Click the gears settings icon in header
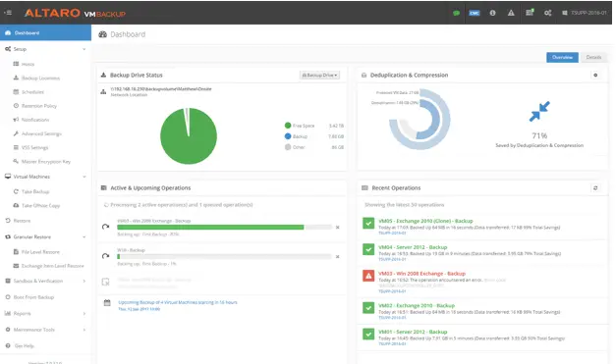Image resolution: width=616 pixels, height=364 pixels. click(x=547, y=13)
